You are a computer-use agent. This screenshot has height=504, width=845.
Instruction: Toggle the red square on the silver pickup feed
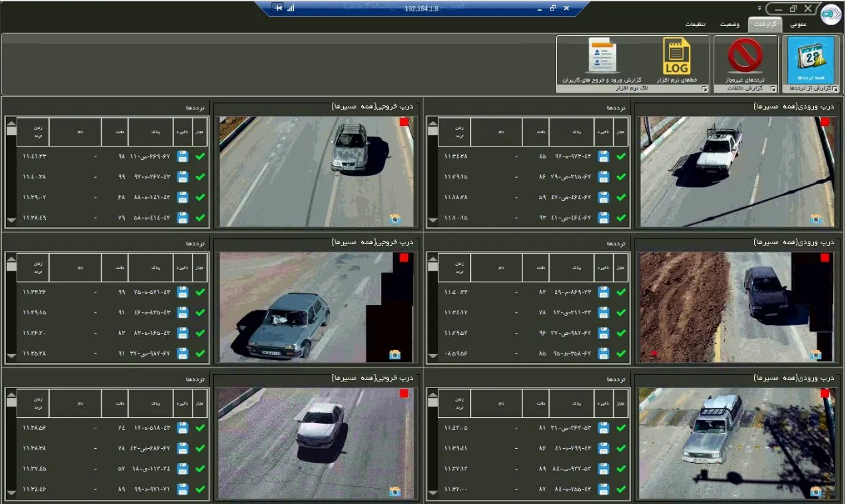pos(825,393)
